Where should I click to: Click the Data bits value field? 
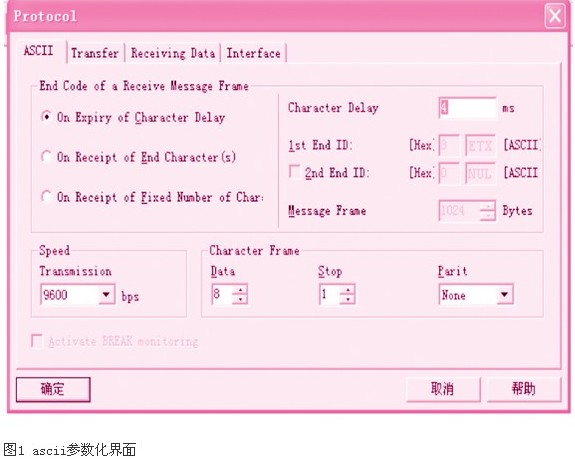222,294
